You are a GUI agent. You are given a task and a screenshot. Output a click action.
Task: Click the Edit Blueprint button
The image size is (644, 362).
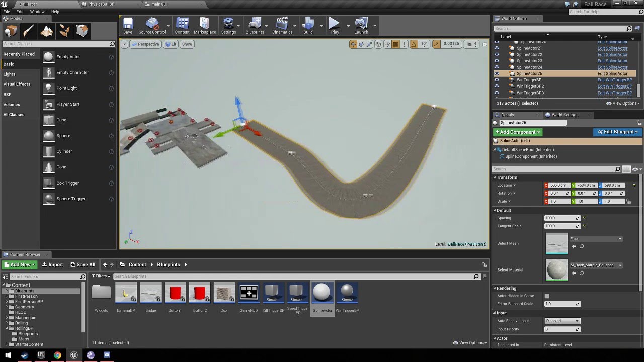tap(618, 132)
